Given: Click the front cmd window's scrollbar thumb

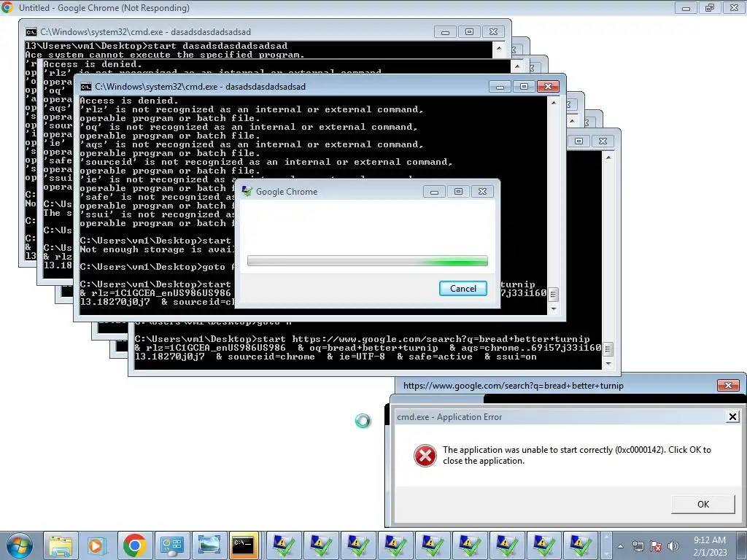Looking at the screenshot, I should pyautogui.click(x=553, y=295).
